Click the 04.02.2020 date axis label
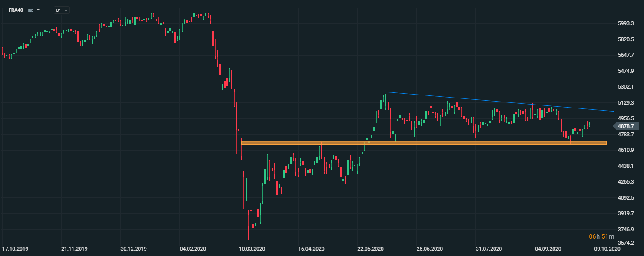644x256 pixels. click(193, 249)
